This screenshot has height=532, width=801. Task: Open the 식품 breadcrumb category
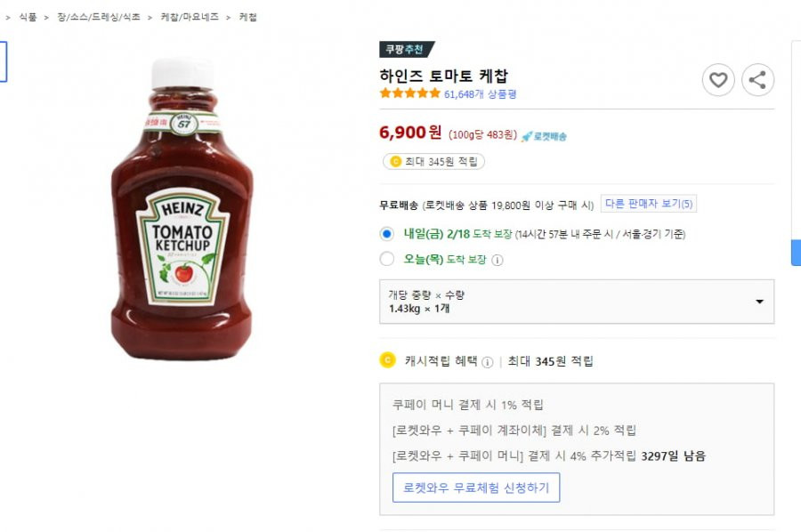tap(28, 17)
